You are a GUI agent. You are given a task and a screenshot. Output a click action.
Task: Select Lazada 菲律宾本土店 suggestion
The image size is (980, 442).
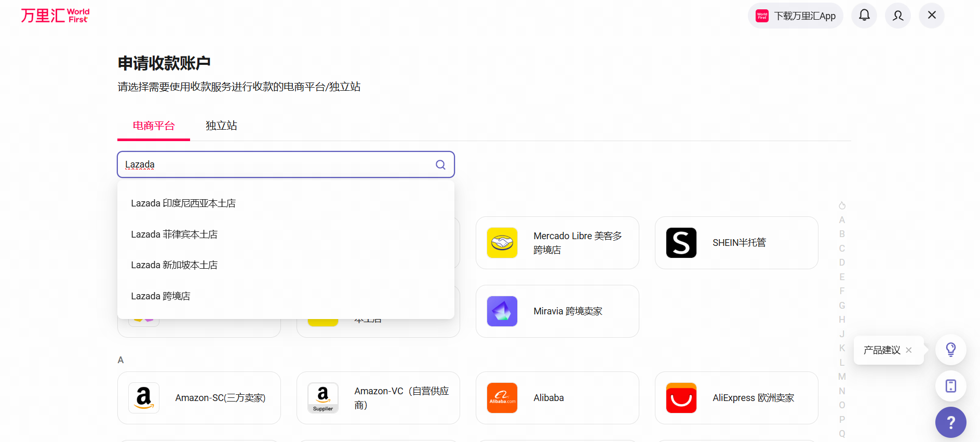(x=286, y=234)
